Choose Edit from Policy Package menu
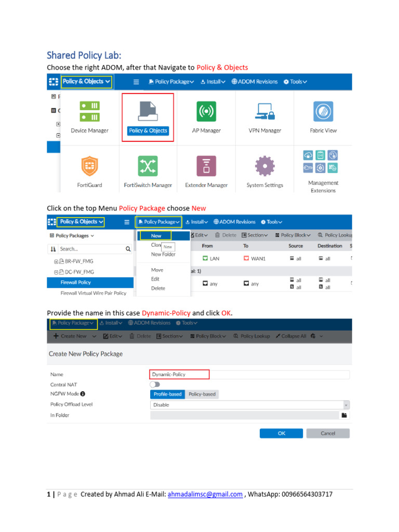Screen dimensions: 399x532 point(155,279)
